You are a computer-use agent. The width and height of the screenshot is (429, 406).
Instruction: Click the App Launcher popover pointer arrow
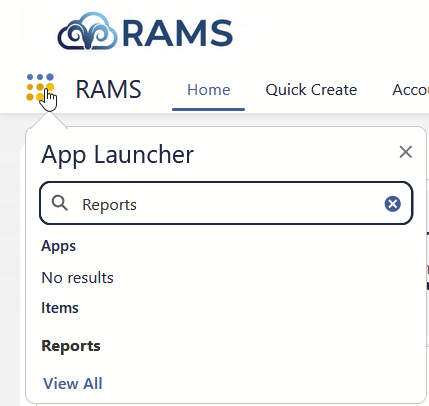click(49, 120)
